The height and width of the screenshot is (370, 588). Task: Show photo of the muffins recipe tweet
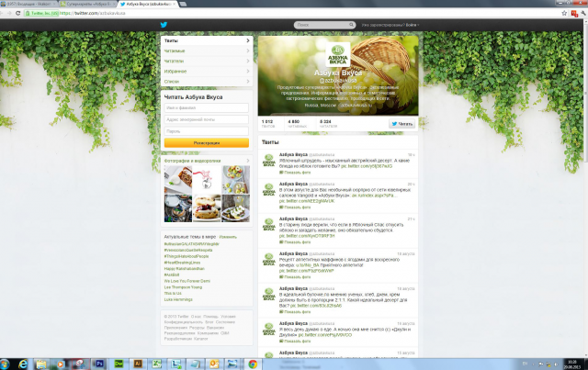pos(295,277)
